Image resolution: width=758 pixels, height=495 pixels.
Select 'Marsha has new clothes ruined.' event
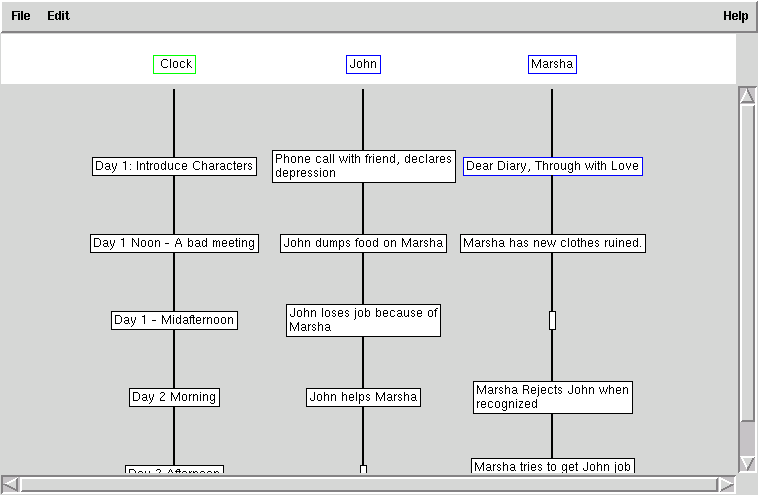point(552,243)
